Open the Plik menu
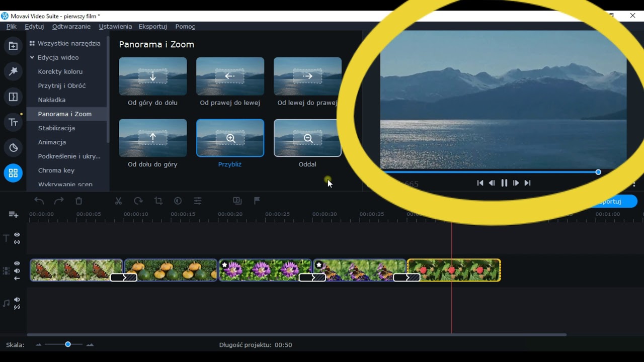Screen dimensions: 644x362 [x=12, y=26]
